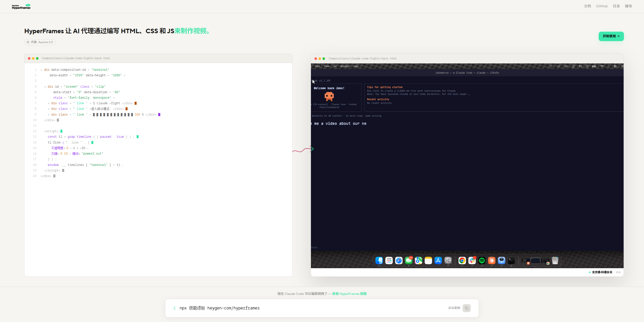
Task: Click the Wi-Fi icon in the preview menu bar
Action: tap(602, 66)
